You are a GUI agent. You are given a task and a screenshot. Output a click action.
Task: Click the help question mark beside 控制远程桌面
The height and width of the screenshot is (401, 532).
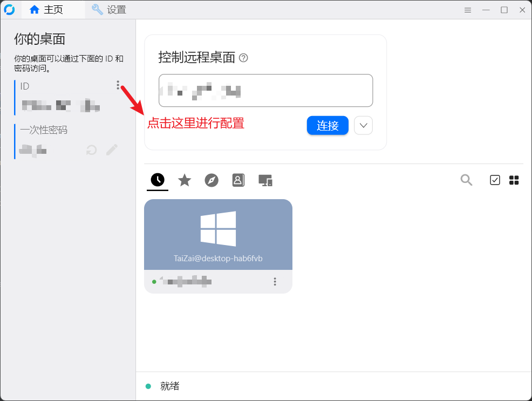point(243,58)
